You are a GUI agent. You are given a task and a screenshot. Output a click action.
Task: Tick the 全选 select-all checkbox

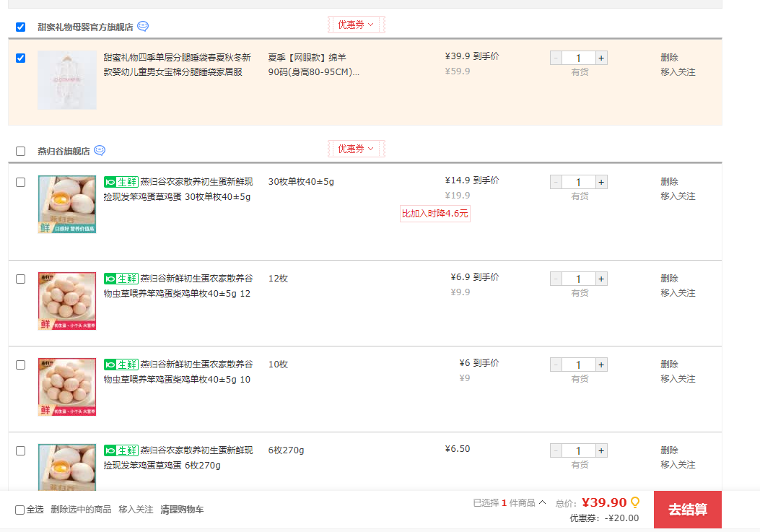coord(20,510)
